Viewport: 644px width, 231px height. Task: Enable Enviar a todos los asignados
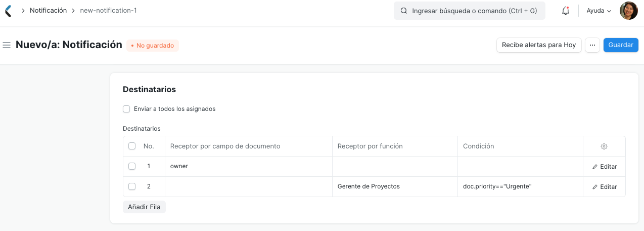[126, 109]
